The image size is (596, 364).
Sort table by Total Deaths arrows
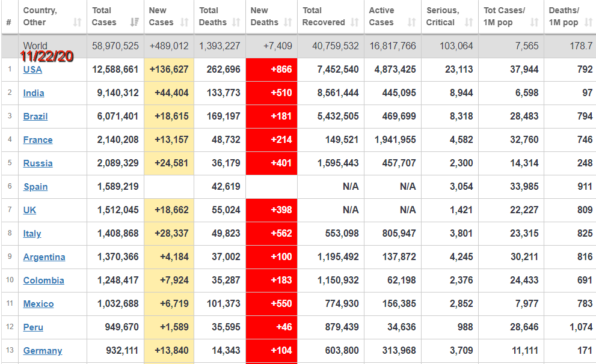tap(236, 23)
